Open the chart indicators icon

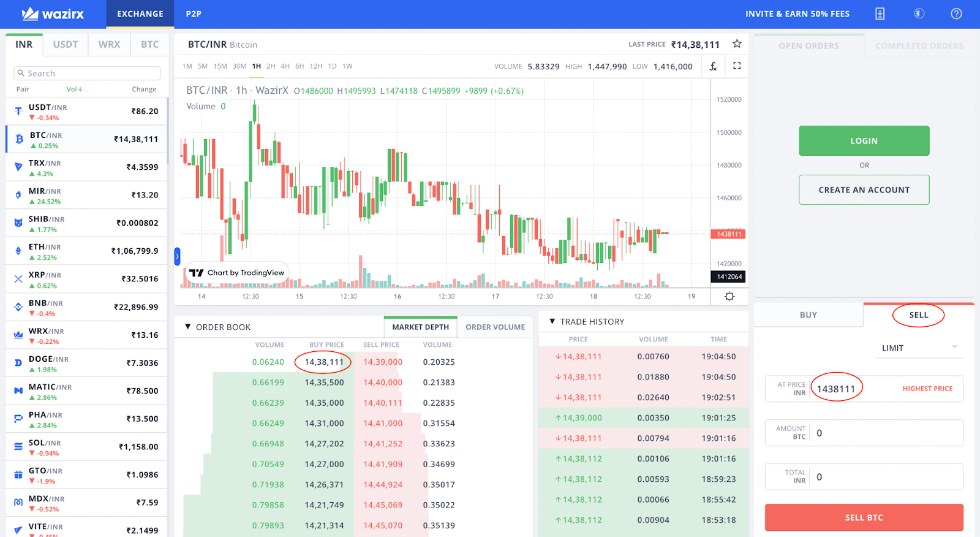pyautogui.click(x=713, y=66)
